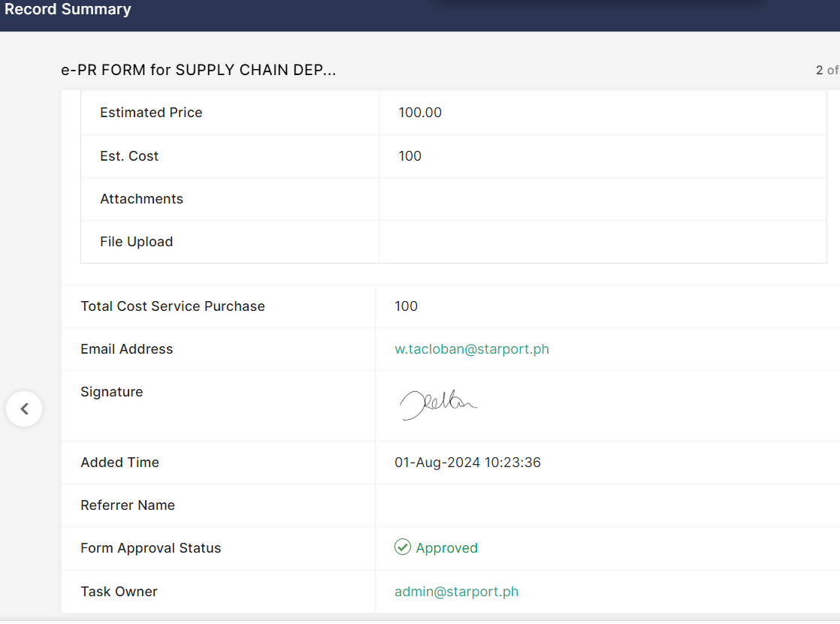Image resolution: width=840 pixels, height=624 pixels.
Task: Click the Email Address field label
Action: (126, 349)
